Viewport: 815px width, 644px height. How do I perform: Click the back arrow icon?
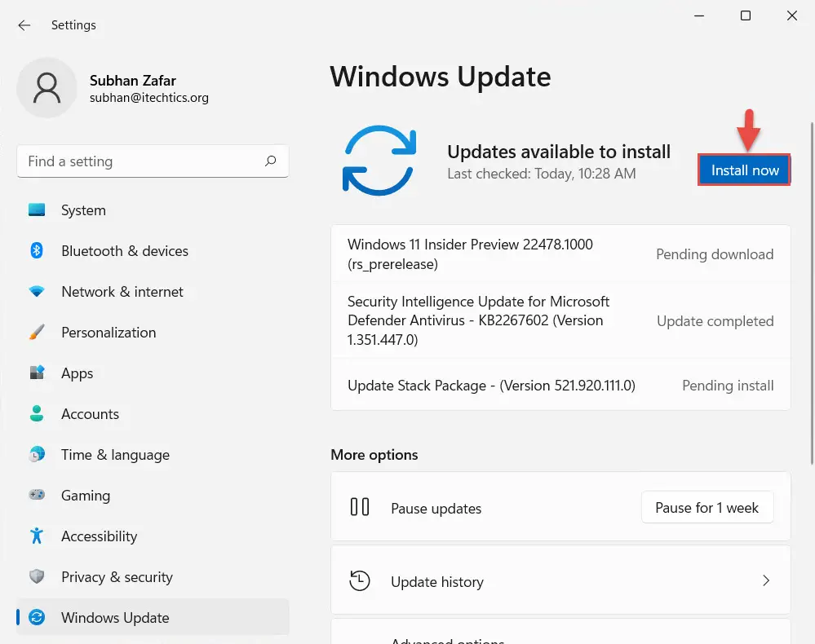click(24, 25)
